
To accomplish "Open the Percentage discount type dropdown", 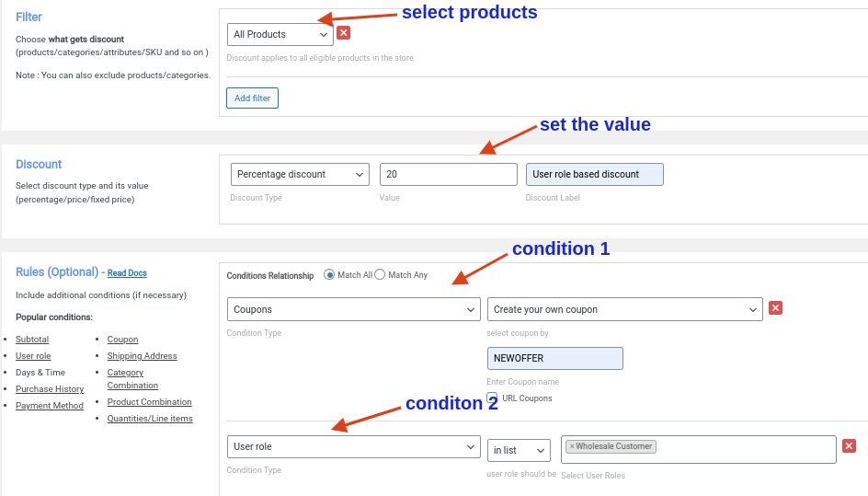I will click(x=300, y=174).
